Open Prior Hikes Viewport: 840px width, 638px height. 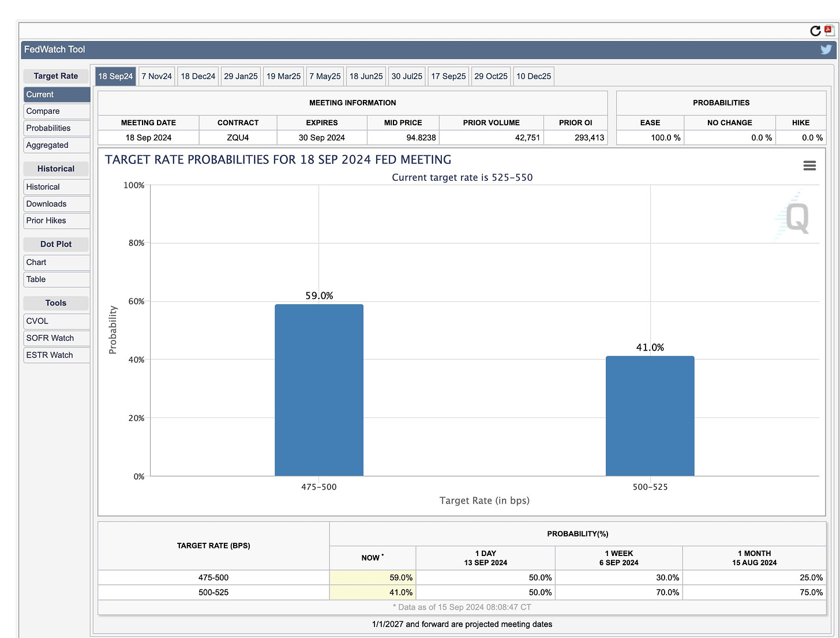(57, 221)
